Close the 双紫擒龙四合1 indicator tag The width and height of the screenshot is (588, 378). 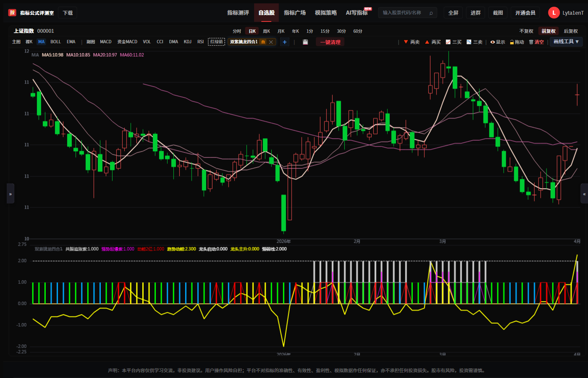[x=271, y=42]
